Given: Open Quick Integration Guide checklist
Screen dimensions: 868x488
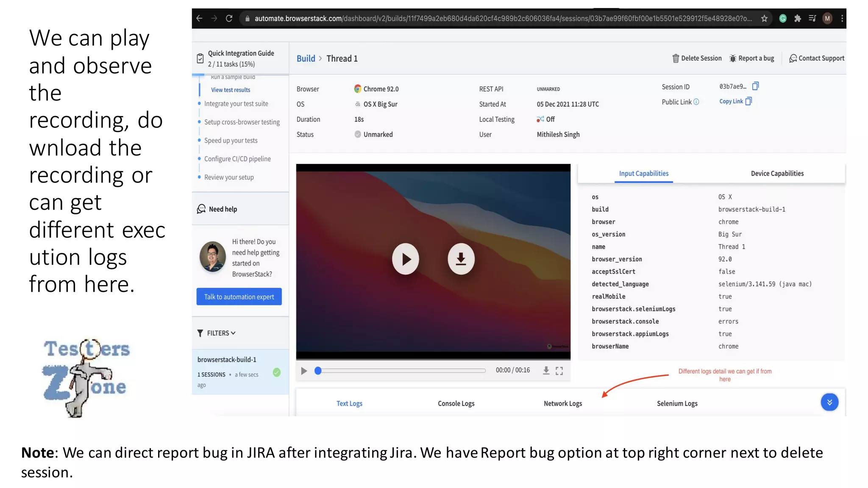Looking at the screenshot, I should point(240,58).
